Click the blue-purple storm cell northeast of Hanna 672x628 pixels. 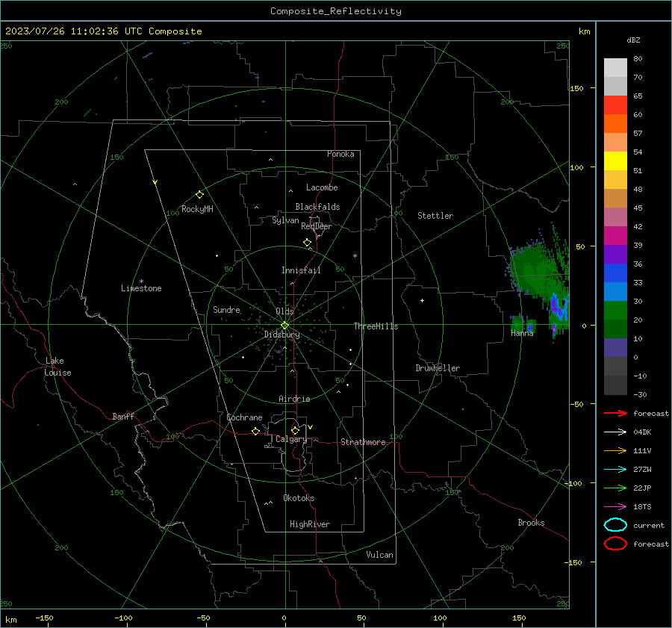point(558,307)
